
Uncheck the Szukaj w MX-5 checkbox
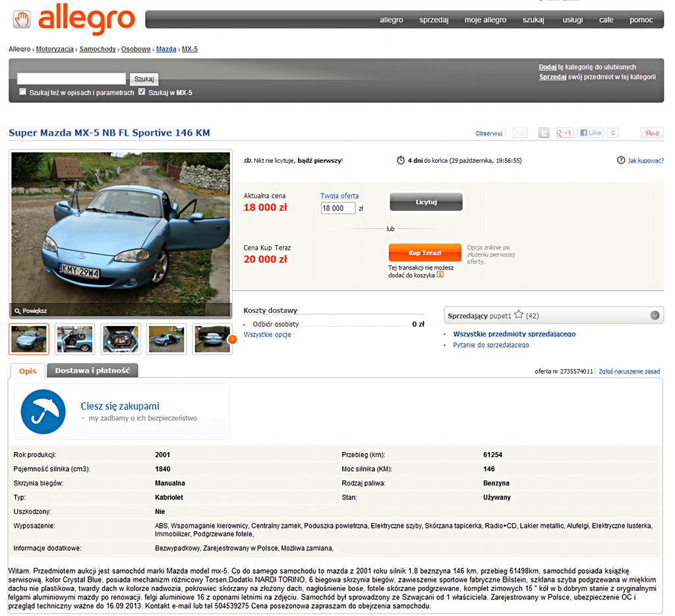pos(142,92)
